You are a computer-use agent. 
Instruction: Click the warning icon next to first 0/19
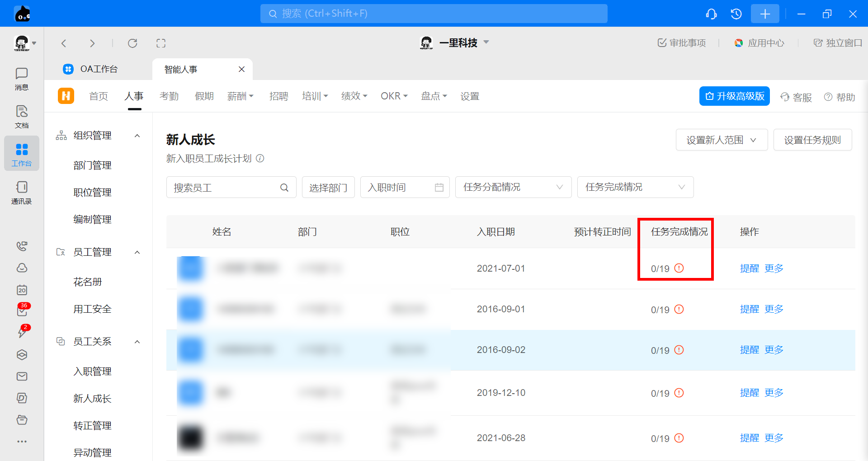[679, 268]
